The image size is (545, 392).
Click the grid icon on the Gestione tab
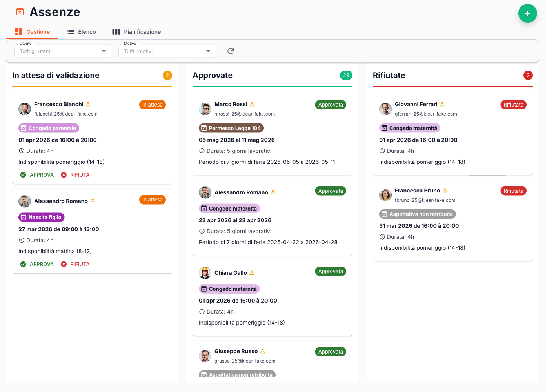pos(18,31)
